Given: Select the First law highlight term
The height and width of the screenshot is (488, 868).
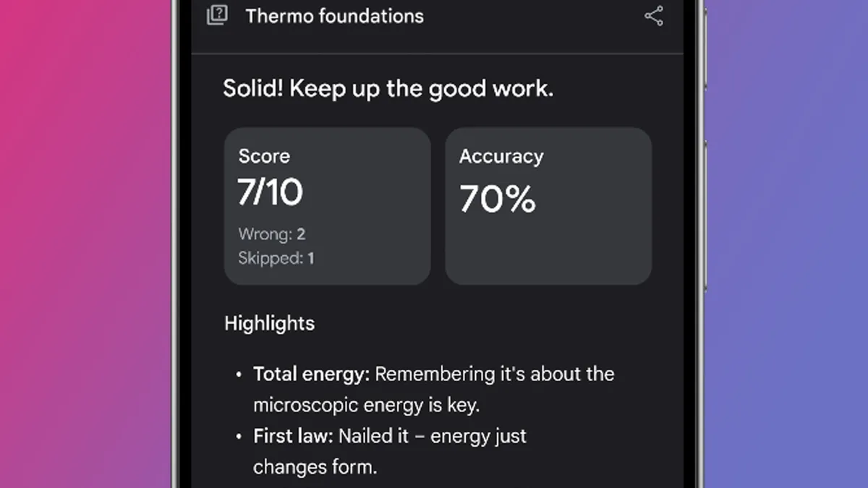Looking at the screenshot, I should point(293,437).
